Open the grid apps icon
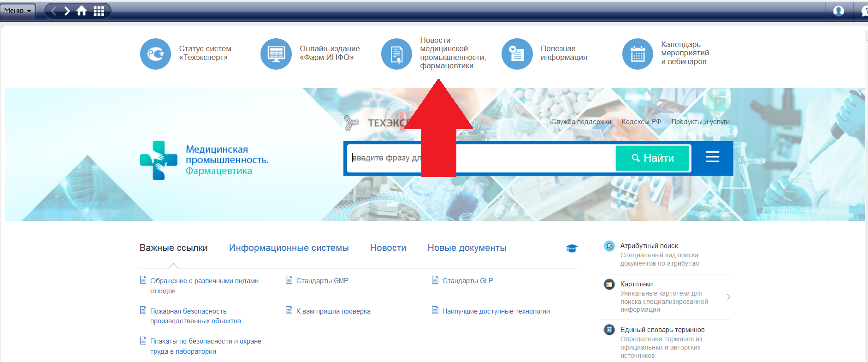The image size is (868, 362). (99, 11)
